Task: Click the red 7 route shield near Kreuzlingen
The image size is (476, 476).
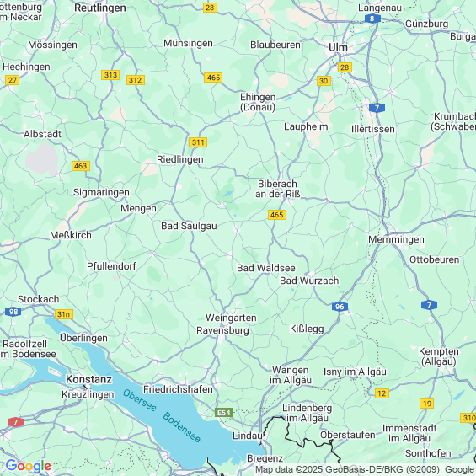Action: point(15,422)
